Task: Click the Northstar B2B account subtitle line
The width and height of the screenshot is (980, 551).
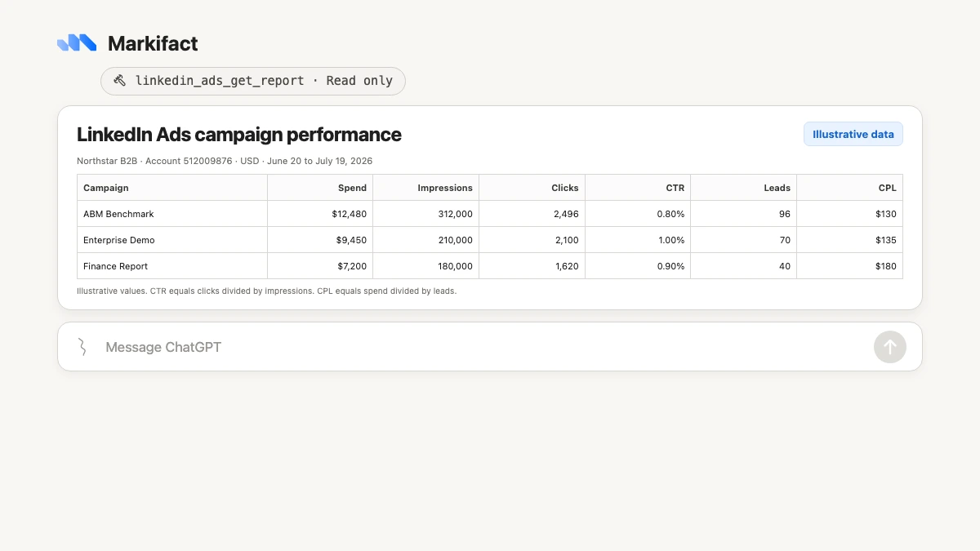Action: point(225,161)
